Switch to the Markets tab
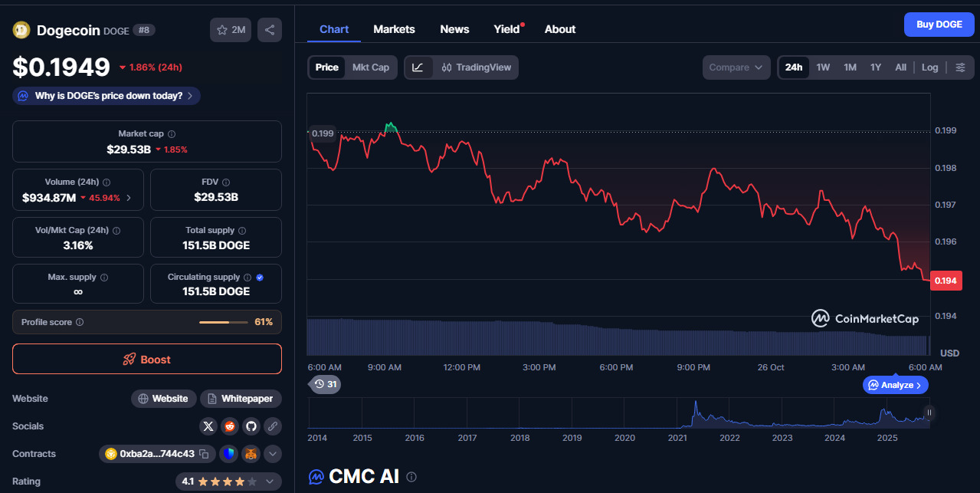The height and width of the screenshot is (493, 980). [x=394, y=29]
